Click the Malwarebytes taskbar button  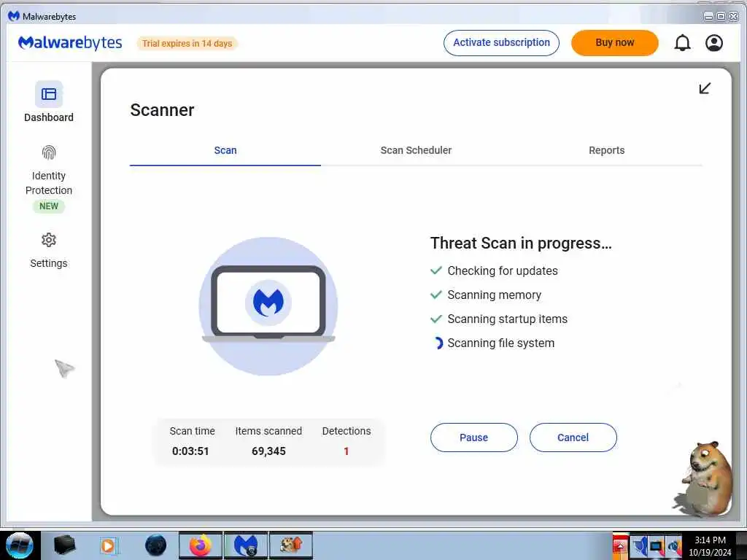click(x=246, y=545)
